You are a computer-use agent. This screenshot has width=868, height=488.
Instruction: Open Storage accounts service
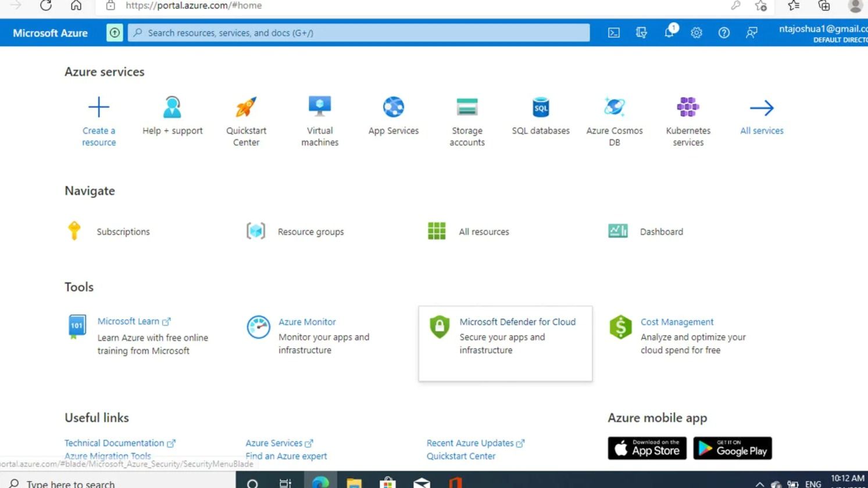[x=467, y=108]
